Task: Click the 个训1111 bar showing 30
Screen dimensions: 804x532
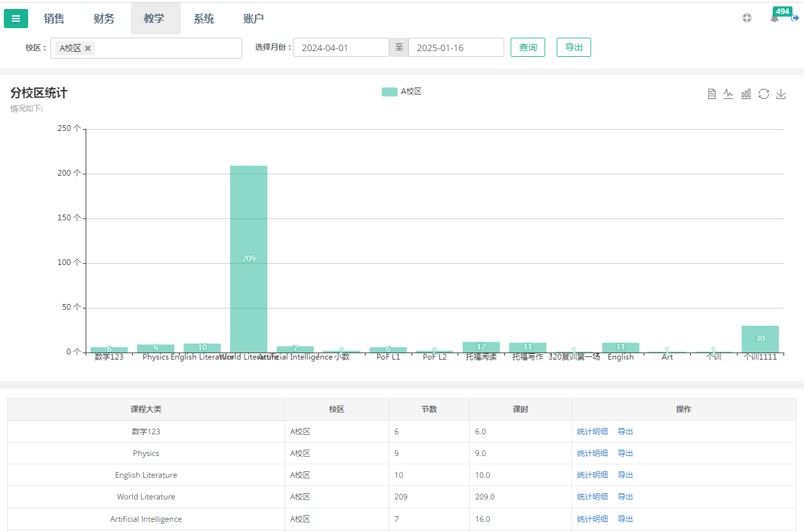Action: click(760, 338)
